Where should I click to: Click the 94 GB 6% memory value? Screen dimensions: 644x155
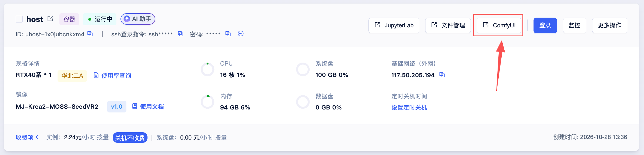click(x=235, y=108)
